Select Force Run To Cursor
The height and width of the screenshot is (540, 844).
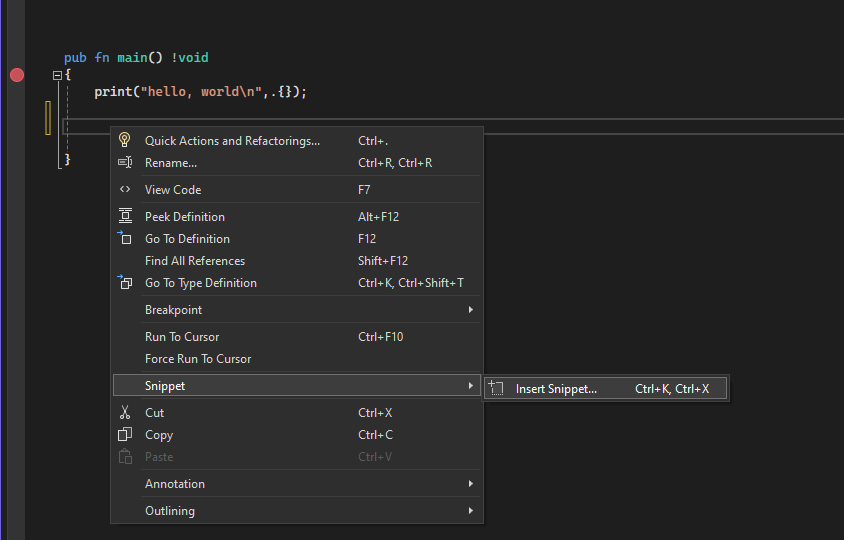pyautogui.click(x=198, y=359)
